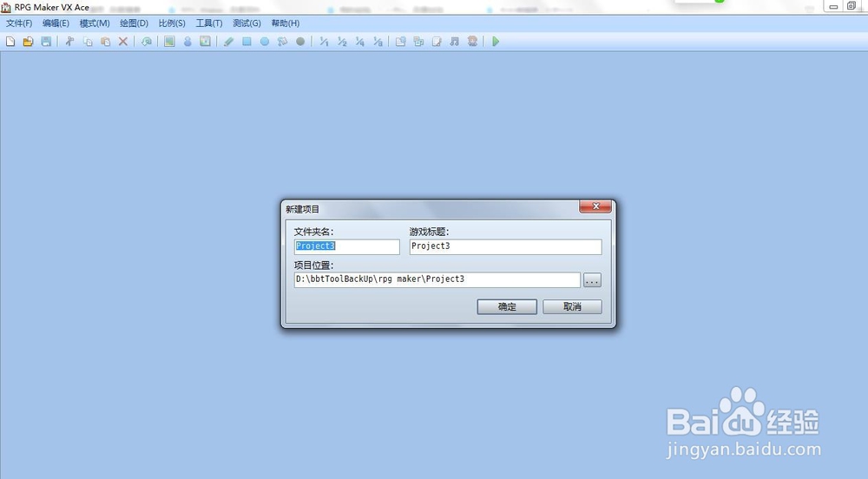This screenshot has width=868, height=479.
Task: Set map zoom scale to 1/2
Action: [x=341, y=42]
